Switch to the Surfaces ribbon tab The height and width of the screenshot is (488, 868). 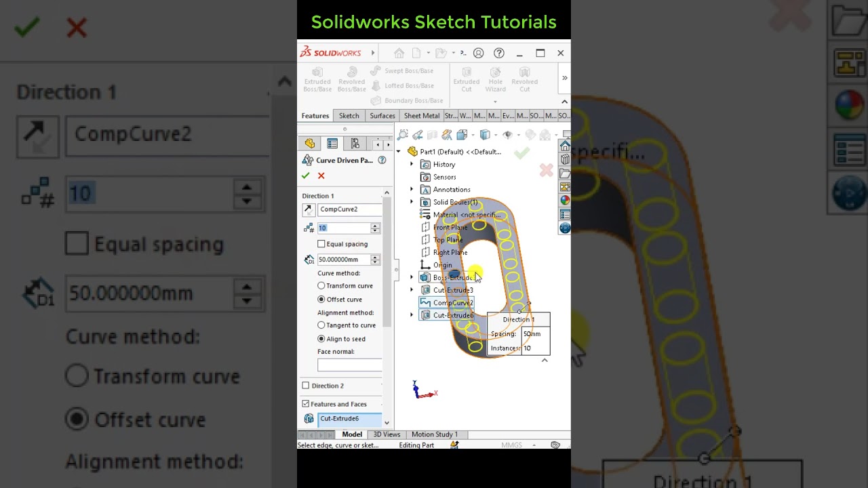[x=382, y=116]
